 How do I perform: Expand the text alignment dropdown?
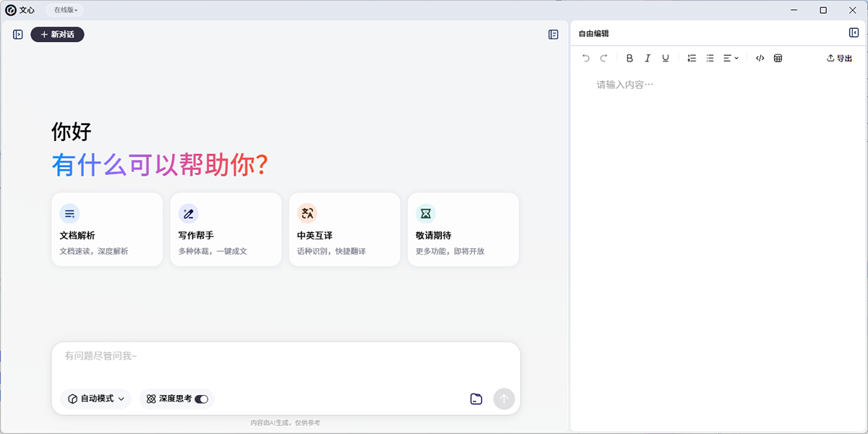[x=731, y=59]
